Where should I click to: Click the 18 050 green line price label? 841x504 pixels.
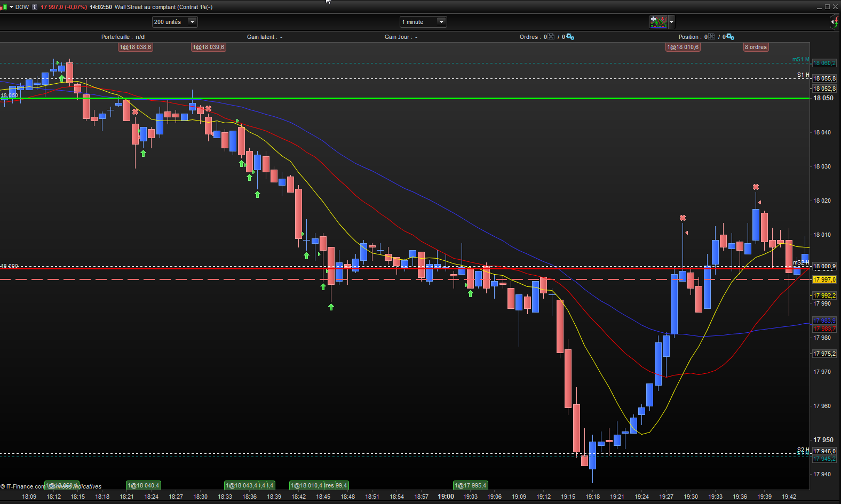[x=823, y=98]
